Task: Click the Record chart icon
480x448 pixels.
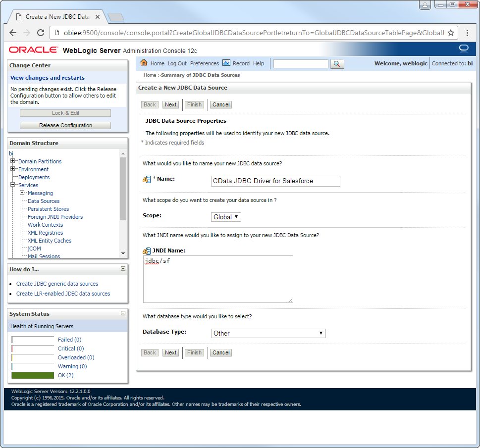Action: tap(226, 63)
